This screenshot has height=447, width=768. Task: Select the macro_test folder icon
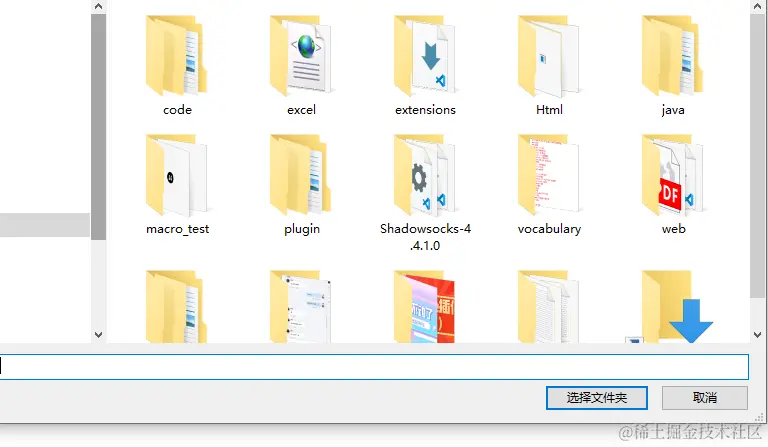pos(177,175)
